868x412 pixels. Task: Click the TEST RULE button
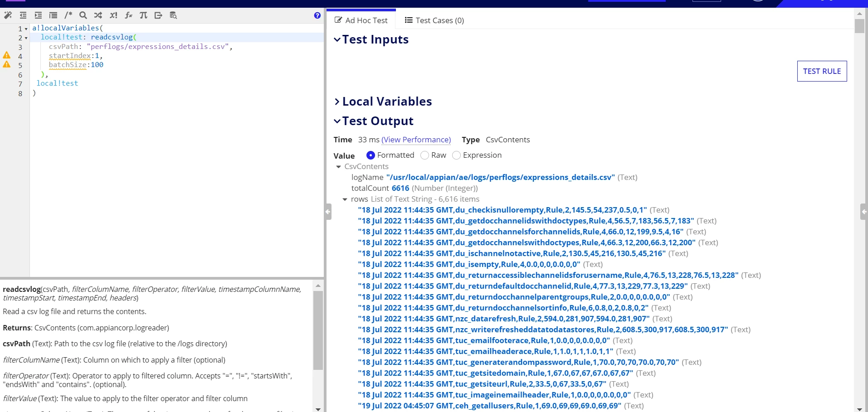pyautogui.click(x=822, y=71)
